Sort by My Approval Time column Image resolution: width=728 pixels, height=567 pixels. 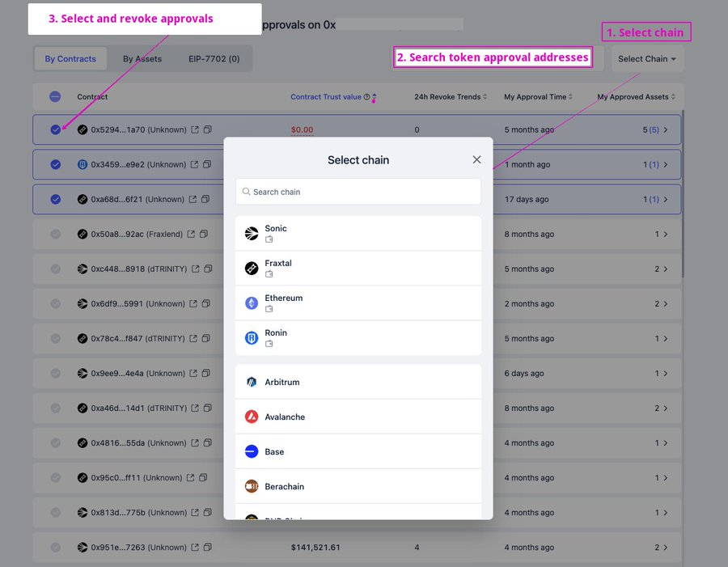coord(538,97)
